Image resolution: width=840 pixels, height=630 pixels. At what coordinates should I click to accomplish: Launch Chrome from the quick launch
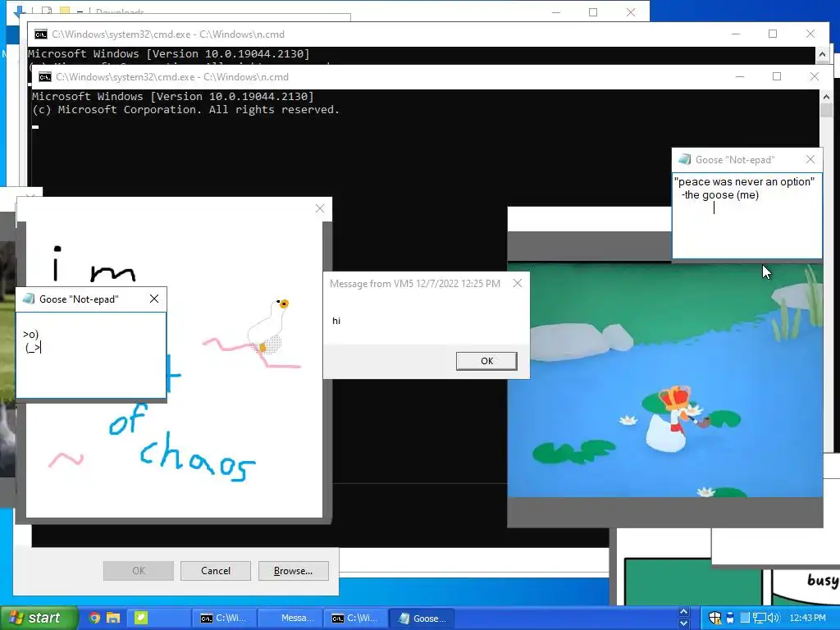tap(94, 618)
